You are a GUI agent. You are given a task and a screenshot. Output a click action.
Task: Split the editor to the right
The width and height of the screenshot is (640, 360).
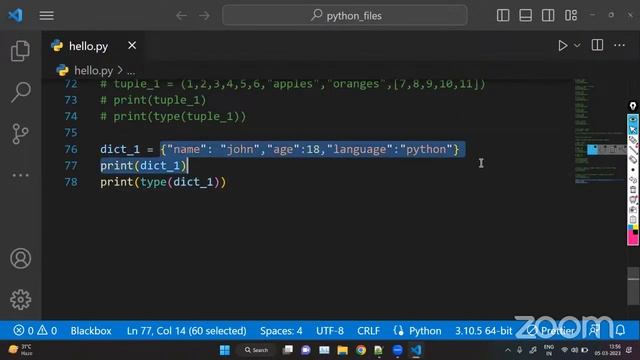click(597, 45)
